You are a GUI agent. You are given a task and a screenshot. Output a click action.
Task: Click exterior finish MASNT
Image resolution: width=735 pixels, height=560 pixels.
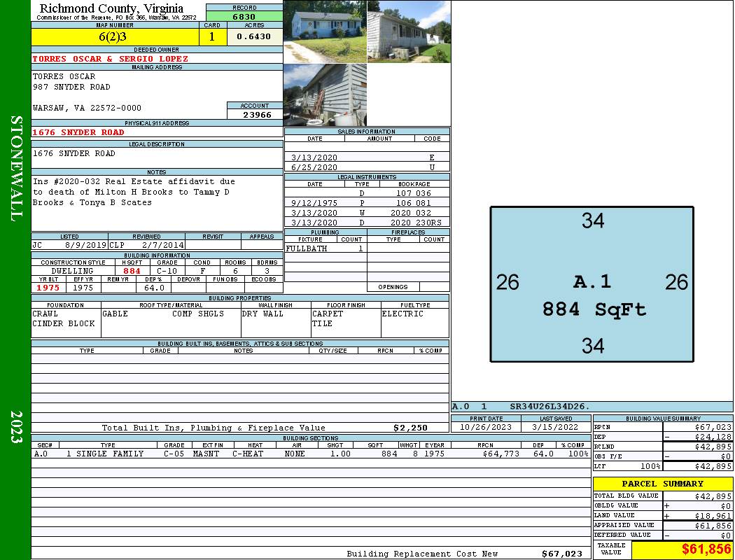[x=206, y=454]
